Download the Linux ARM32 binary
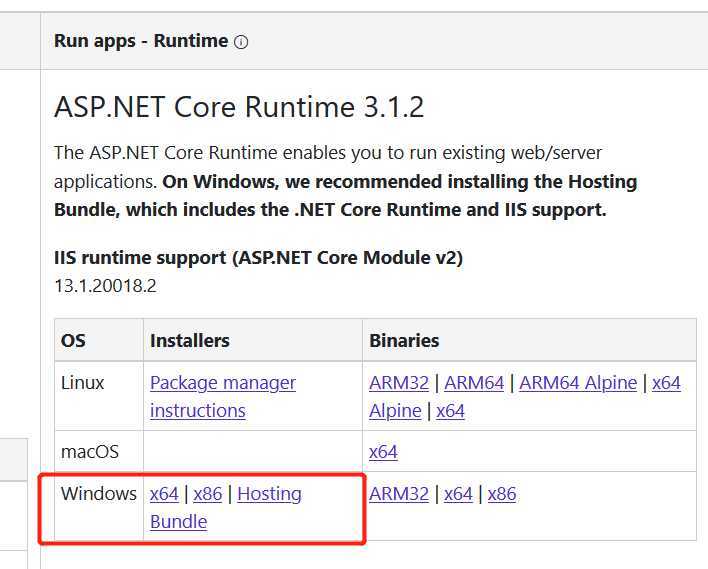 tap(399, 383)
